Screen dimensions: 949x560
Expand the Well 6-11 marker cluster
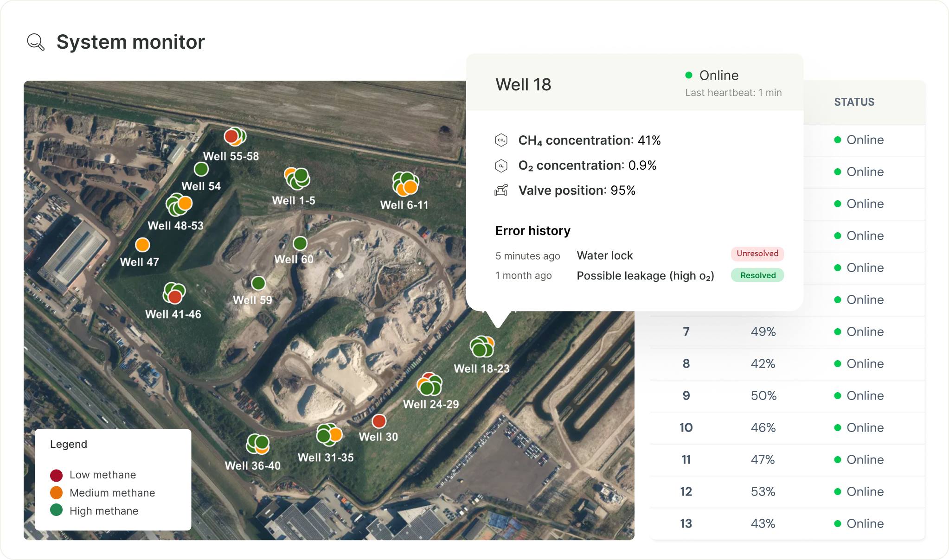click(x=405, y=184)
